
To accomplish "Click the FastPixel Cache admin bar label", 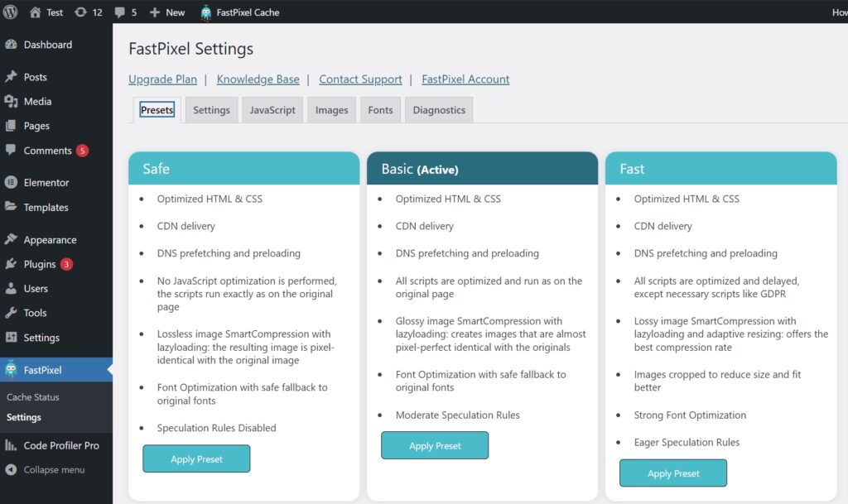I will [248, 12].
